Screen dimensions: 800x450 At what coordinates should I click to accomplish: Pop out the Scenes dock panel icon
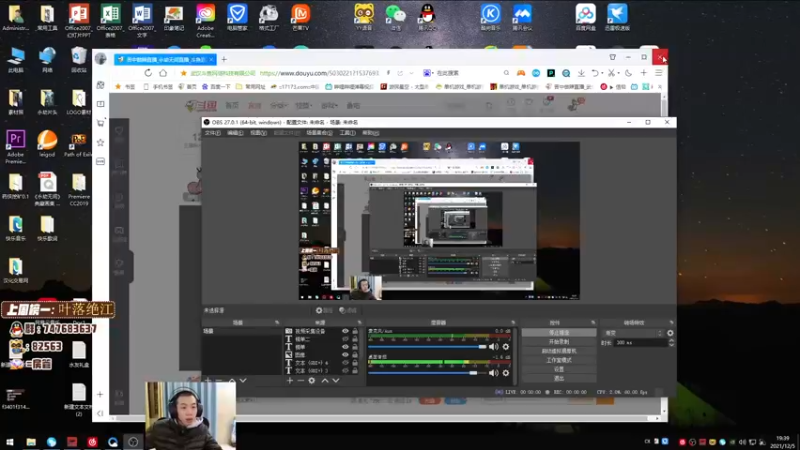(277, 322)
